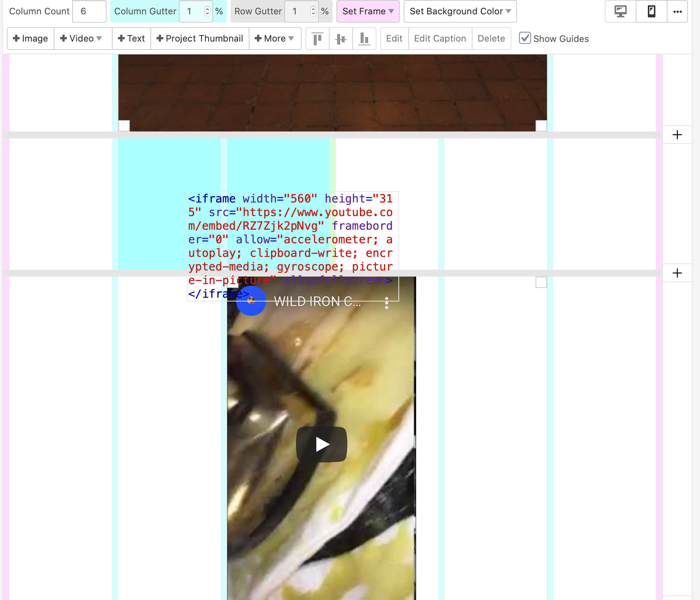Open the More element dropdown
The height and width of the screenshot is (600, 700).
275,38
